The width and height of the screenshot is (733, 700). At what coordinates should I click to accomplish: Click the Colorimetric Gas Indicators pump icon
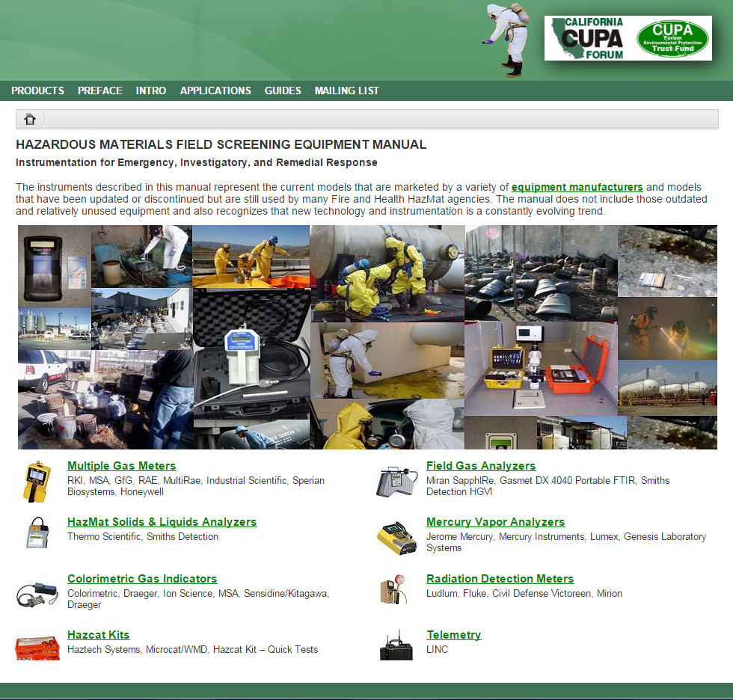coord(37,595)
